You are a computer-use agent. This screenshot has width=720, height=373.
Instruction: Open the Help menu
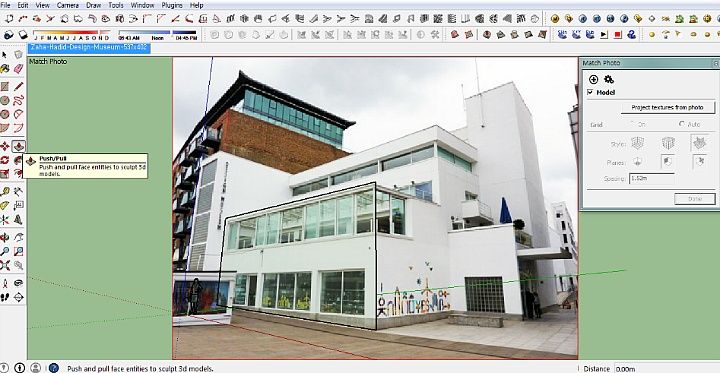click(x=197, y=5)
